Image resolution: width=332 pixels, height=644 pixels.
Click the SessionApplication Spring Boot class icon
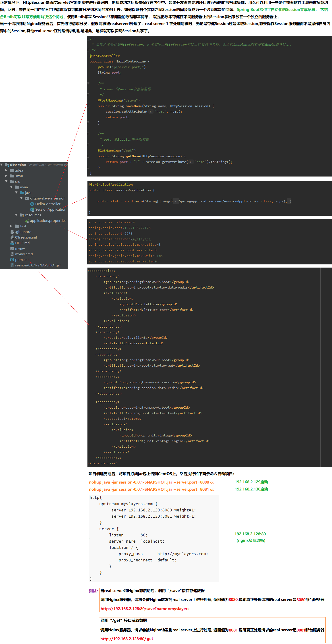tap(32, 210)
